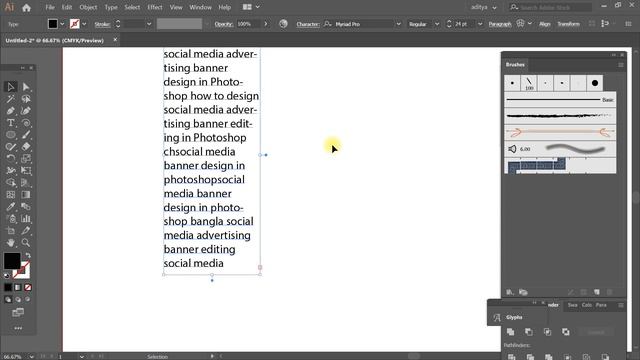Open stroke color dropdown in control bar
The width and height of the screenshot is (640, 360).
coord(84,24)
